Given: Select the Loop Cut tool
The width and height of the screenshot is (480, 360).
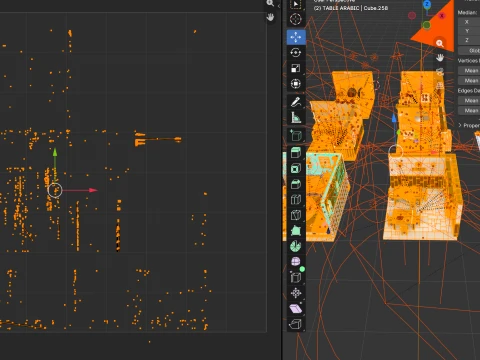Looking at the screenshot, I should pos(296,200).
